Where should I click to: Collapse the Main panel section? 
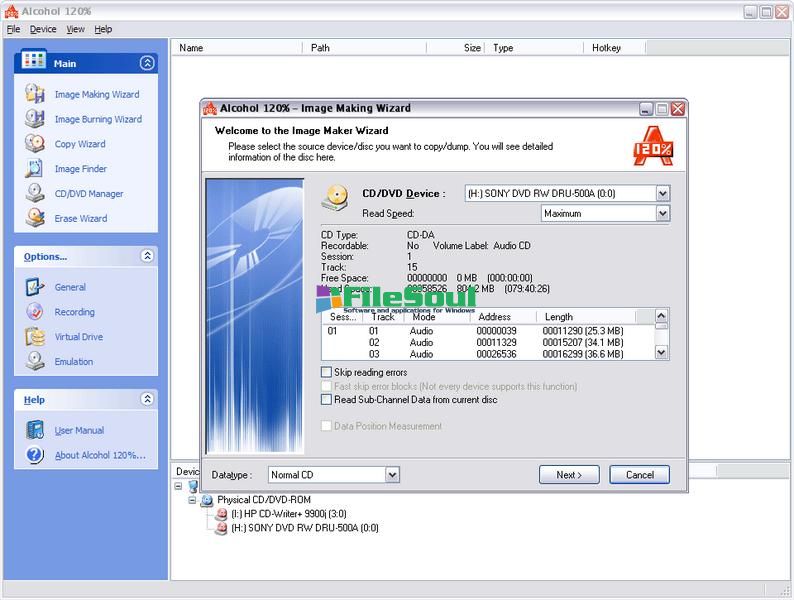click(x=147, y=63)
